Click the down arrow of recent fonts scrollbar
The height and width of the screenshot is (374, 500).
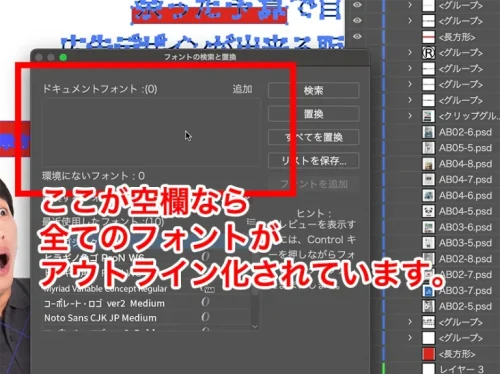coord(255,327)
